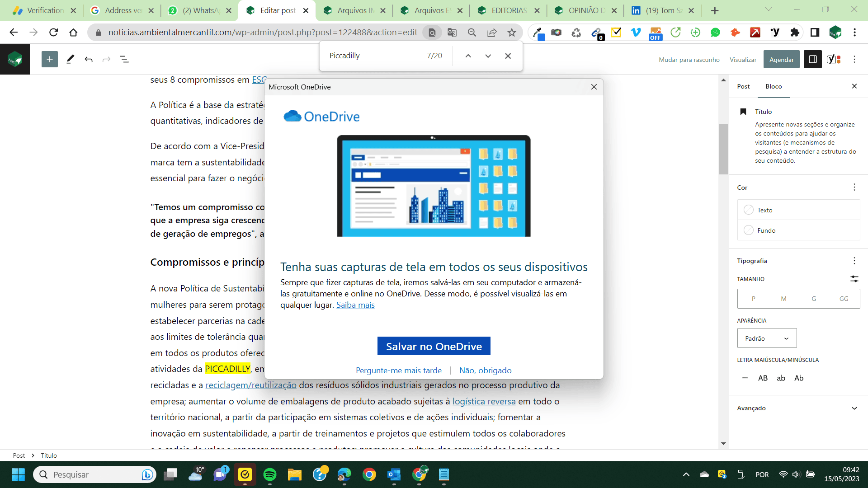This screenshot has height=488, width=868.
Task: Set letter case to uppercase AB
Action: coord(763,378)
